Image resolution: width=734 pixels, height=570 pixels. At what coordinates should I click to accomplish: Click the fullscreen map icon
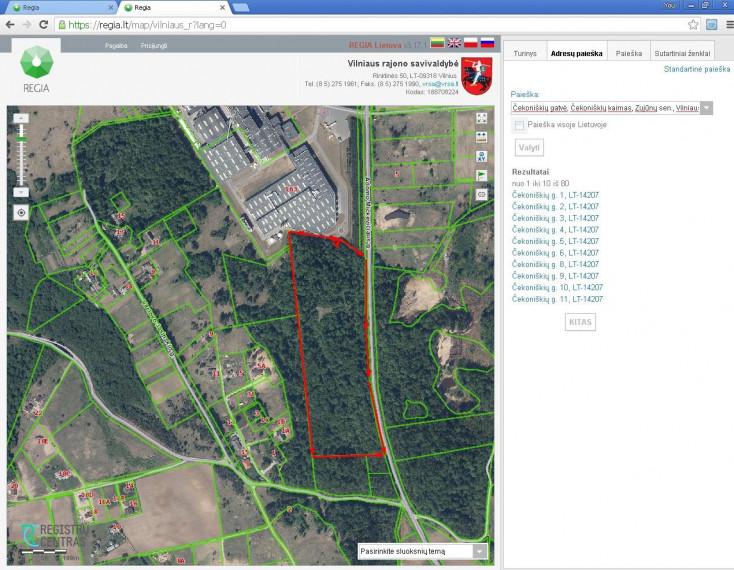click(481, 118)
